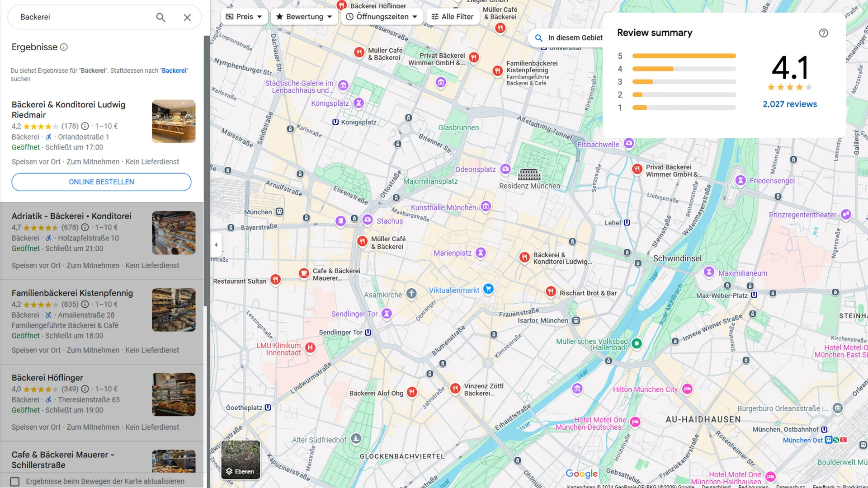Click the Eisbachwelle attraction pin
868x488 pixels.
tap(629, 144)
